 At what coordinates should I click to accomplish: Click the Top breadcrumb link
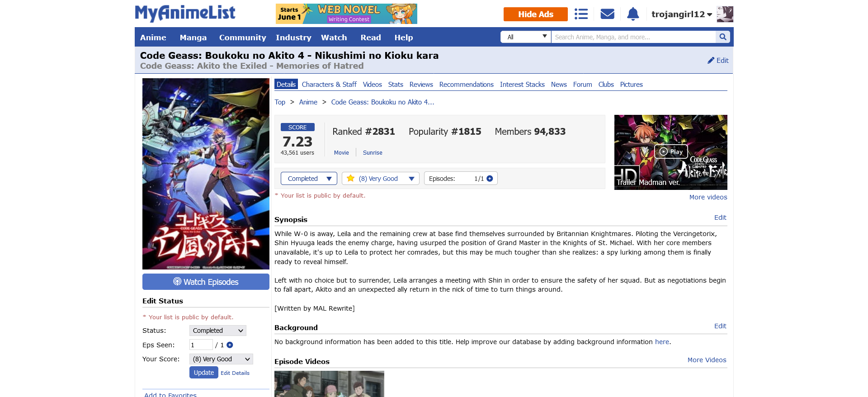pyautogui.click(x=280, y=102)
